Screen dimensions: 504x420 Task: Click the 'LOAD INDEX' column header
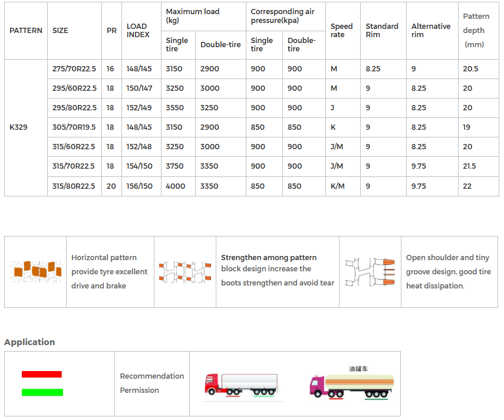(x=138, y=31)
